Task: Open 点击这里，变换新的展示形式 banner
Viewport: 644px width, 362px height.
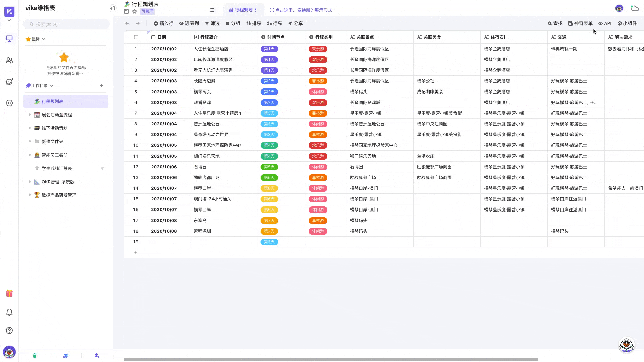Action: tap(301, 10)
